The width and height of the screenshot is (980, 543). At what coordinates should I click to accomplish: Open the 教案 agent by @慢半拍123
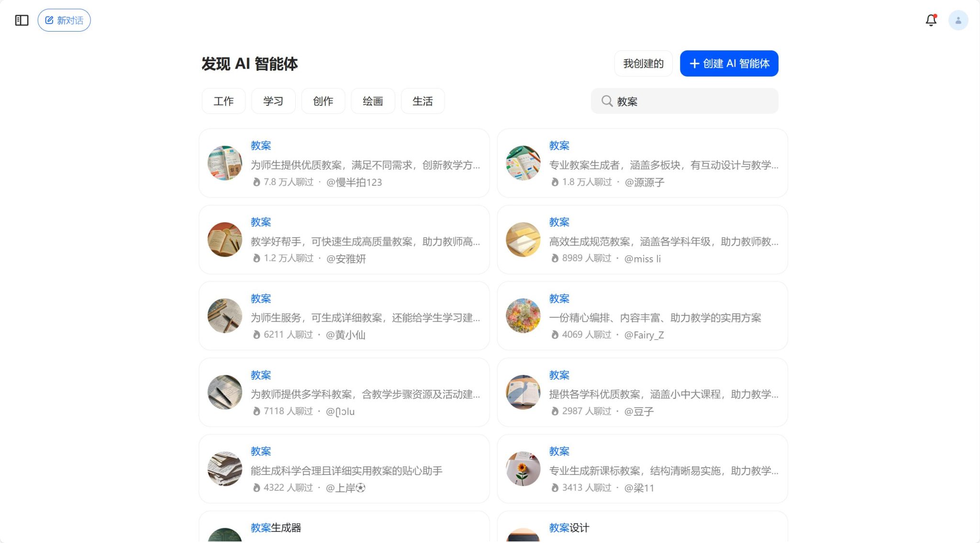pos(344,163)
